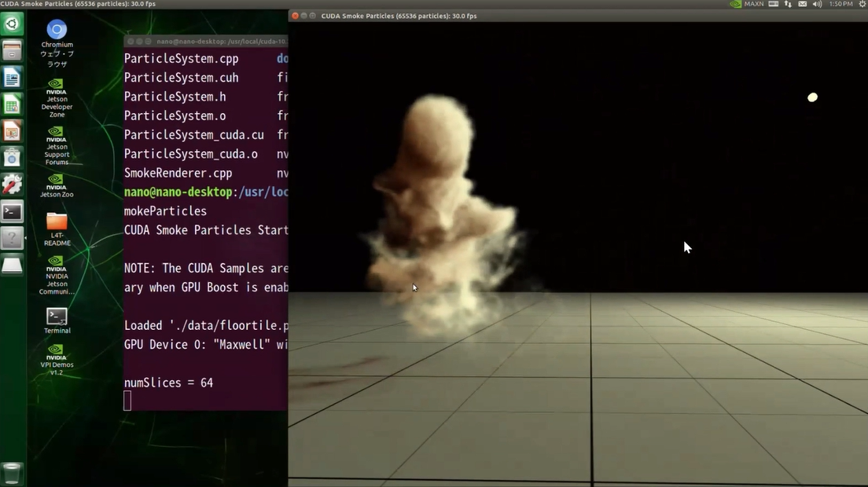Screen dimensions: 868x487
Task: Launch LibreOffice Writer from the launcher
Action: 12,78
